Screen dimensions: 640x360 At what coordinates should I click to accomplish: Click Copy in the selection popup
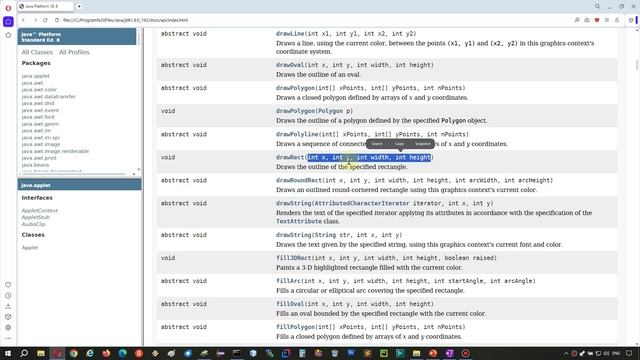coord(399,144)
